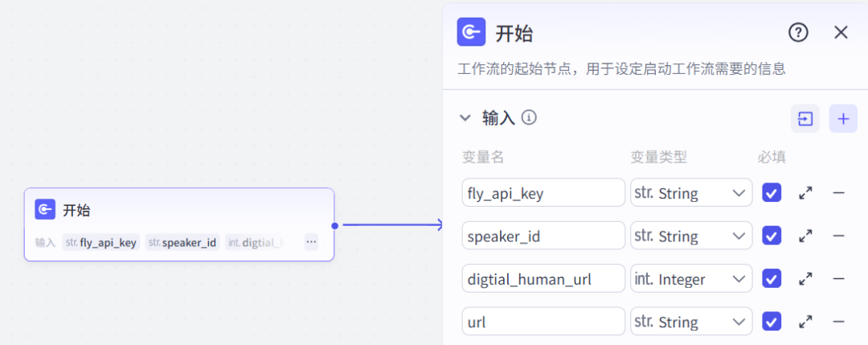Toggle required checkbox for digtial_human_url
Viewport: 868px width, 345px height.
[772, 279]
